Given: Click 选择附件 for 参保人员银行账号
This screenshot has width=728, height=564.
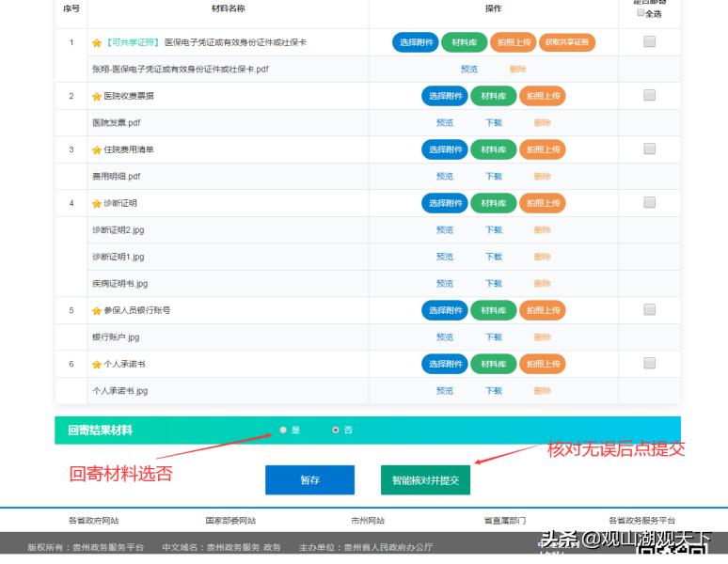Looking at the screenshot, I should point(445,310).
